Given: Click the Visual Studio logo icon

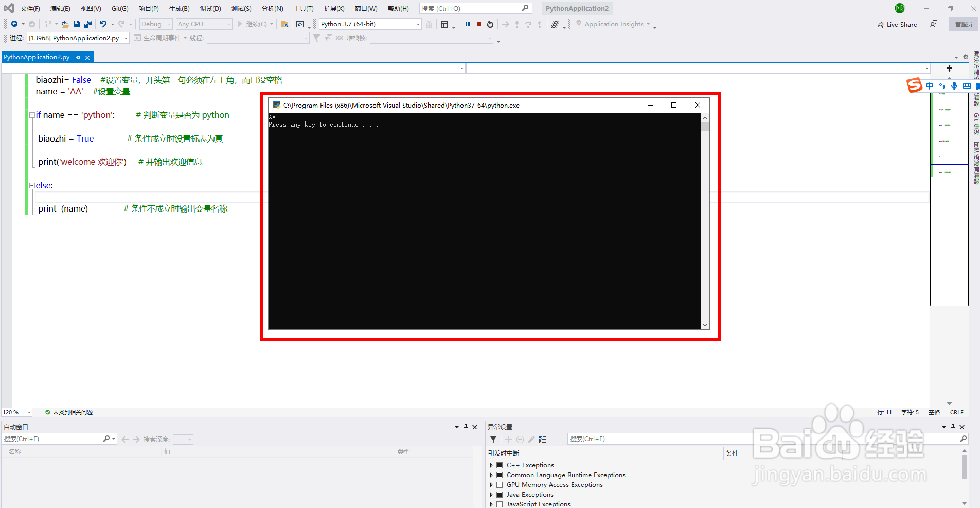Looking at the screenshot, I should point(9,8).
